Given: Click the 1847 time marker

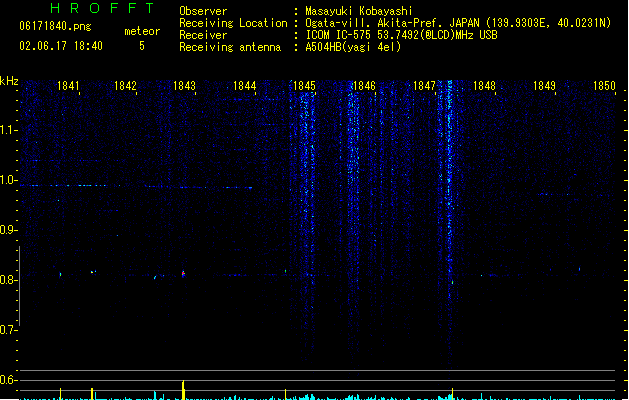Looking at the screenshot, I should coord(424,86).
